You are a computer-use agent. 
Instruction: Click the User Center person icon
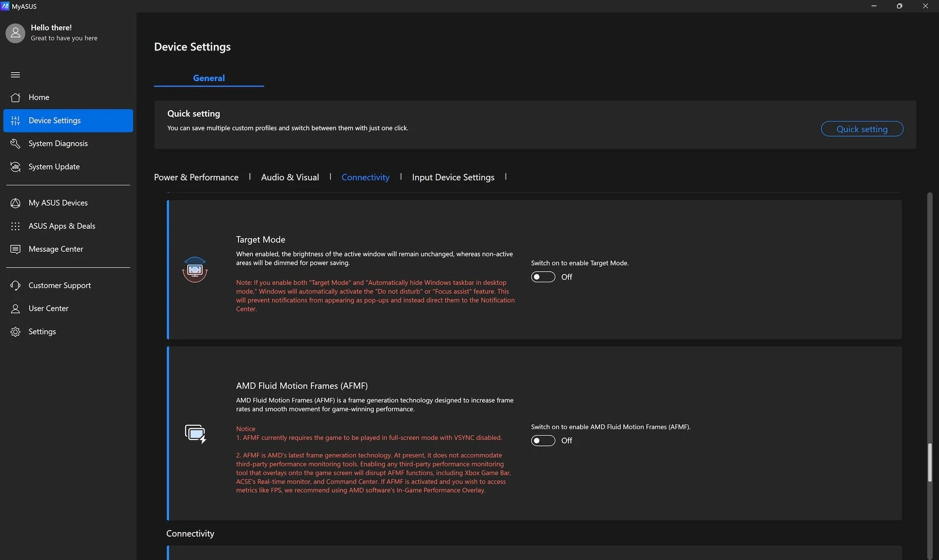coord(15,309)
